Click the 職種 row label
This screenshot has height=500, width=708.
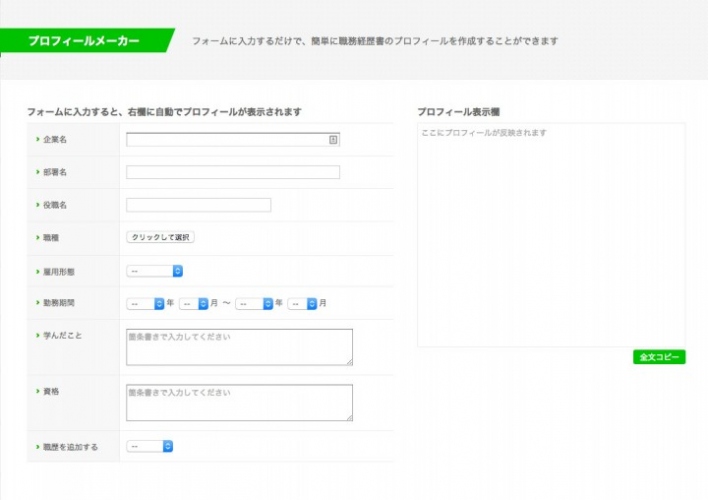[51, 238]
